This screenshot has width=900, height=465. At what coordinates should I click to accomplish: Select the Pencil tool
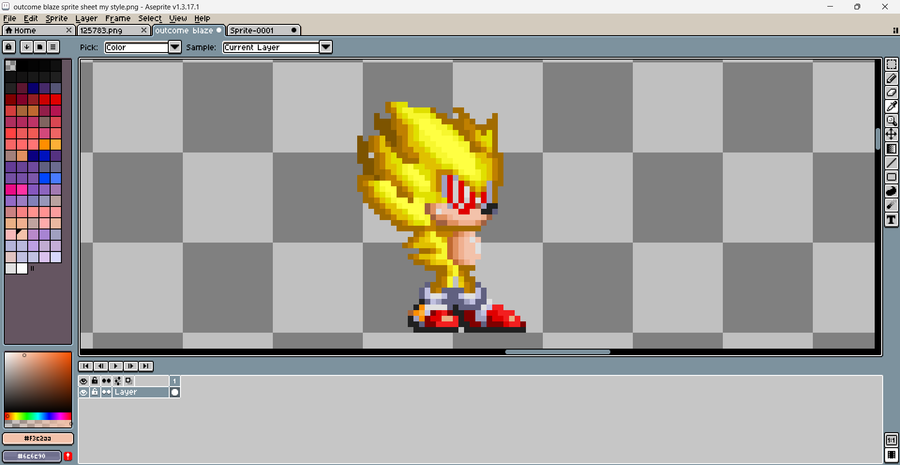pyautogui.click(x=891, y=78)
